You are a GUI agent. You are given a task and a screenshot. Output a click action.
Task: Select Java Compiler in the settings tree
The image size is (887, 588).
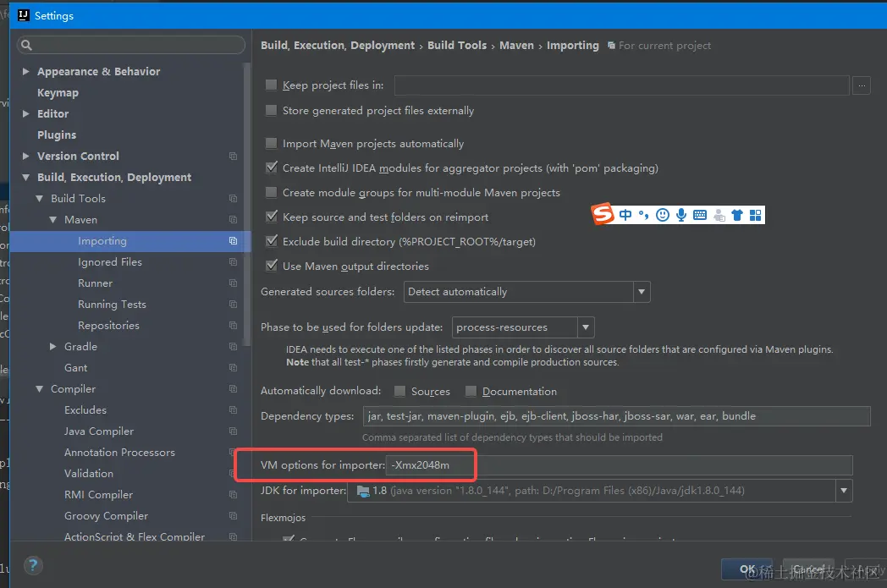coord(99,431)
